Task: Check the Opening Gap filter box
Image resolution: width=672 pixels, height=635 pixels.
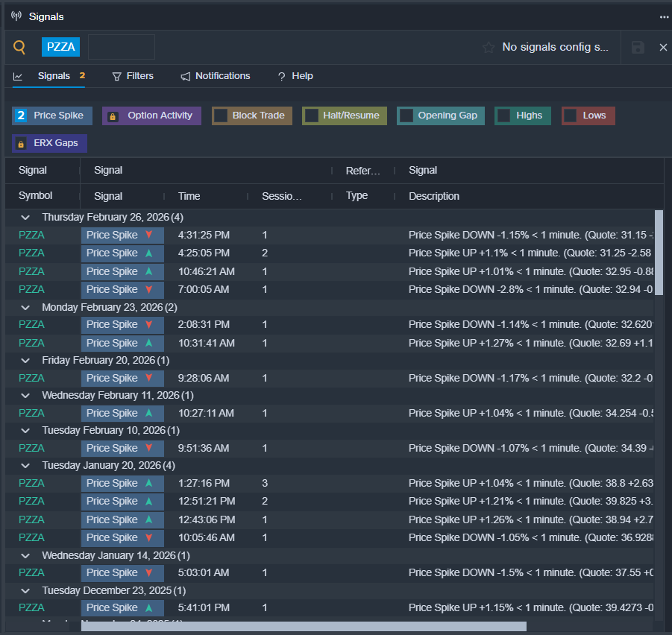Action: point(406,116)
